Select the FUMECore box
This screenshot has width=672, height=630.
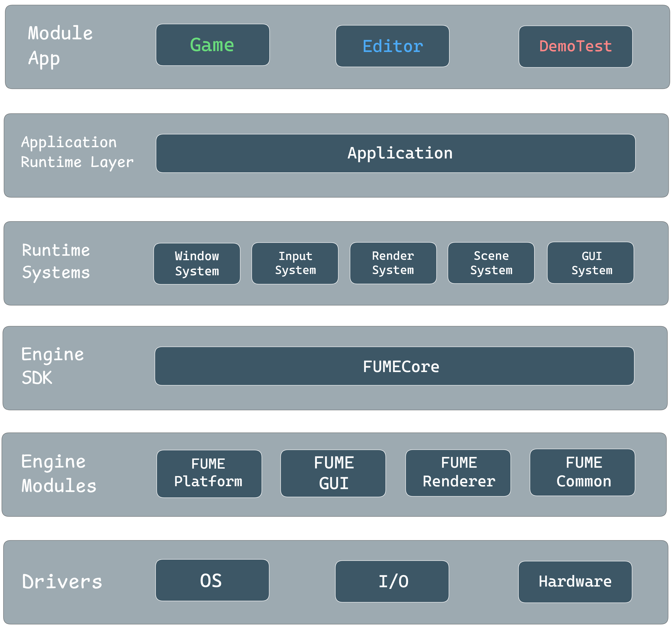coord(394,366)
